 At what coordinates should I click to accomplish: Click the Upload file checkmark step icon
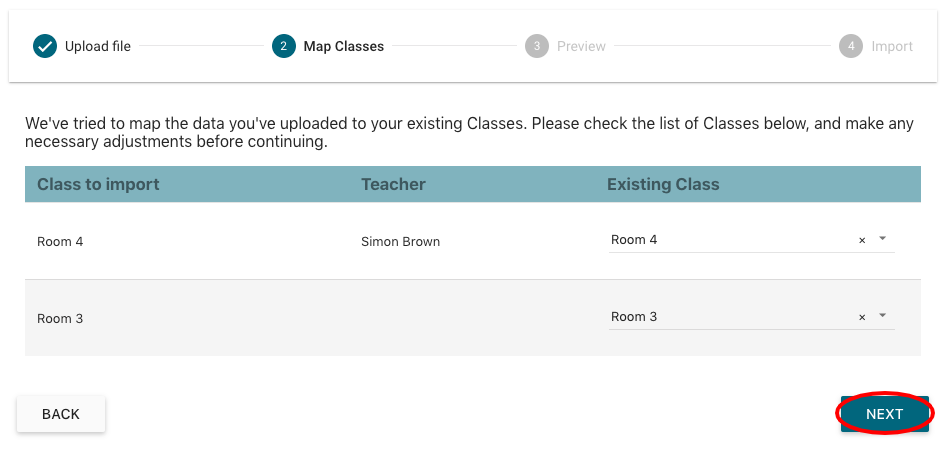click(45, 46)
